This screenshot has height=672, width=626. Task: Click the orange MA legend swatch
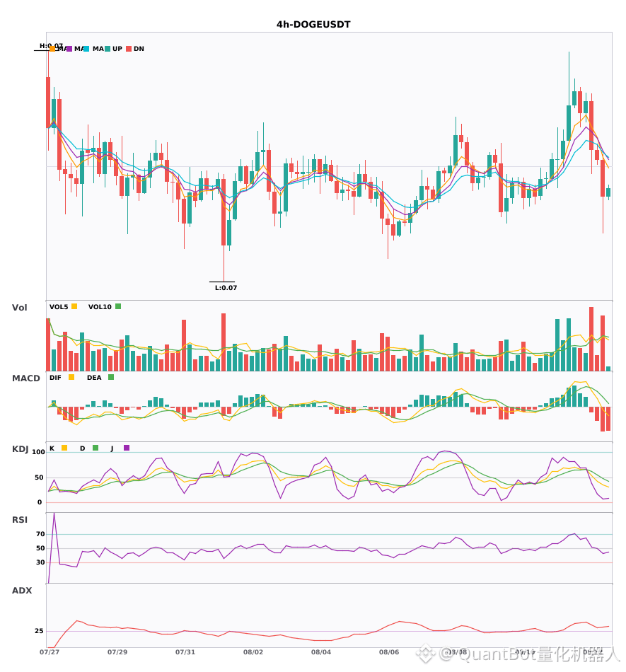pyautogui.click(x=52, y=49)
